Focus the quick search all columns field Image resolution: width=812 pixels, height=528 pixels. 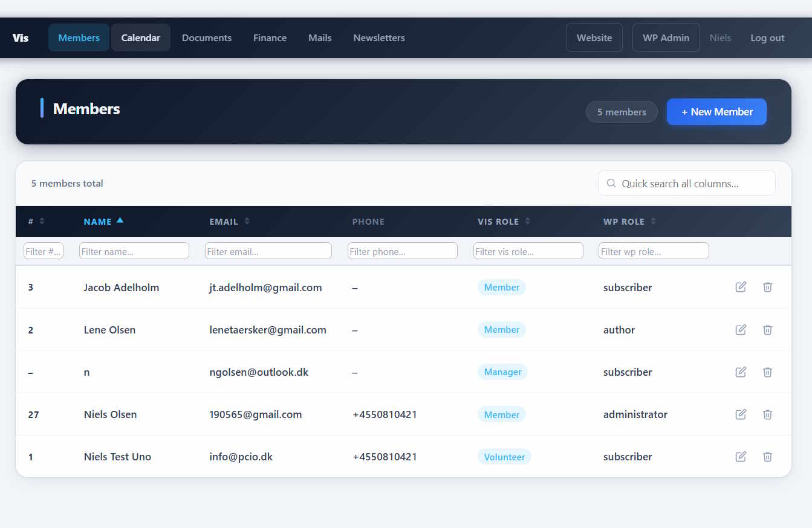[x=687, y=183]
